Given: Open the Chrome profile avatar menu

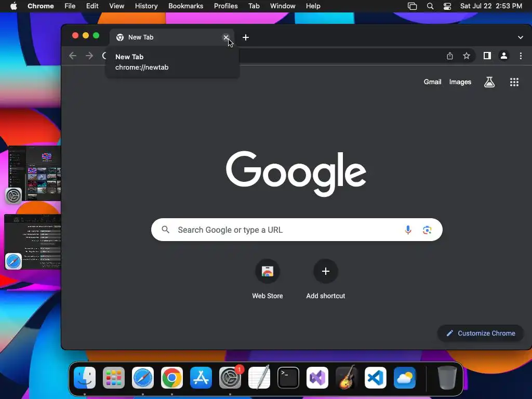Looking at the screenshot, I should (504, 56).
